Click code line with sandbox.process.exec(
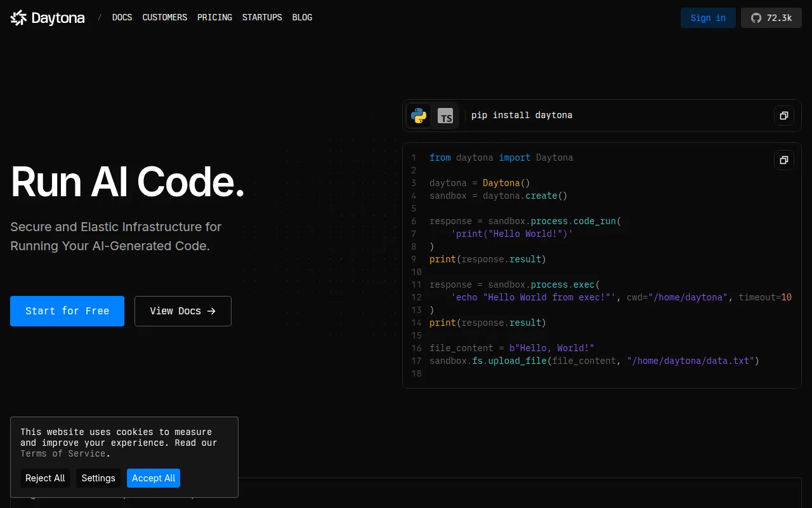Screen dimensions: 812x508 pos(514,284)
